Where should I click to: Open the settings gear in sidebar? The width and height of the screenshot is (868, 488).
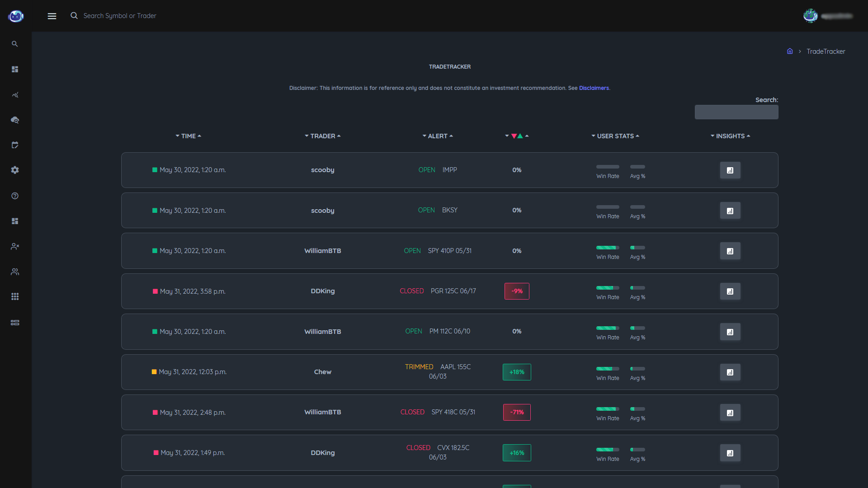[x=15, y=170]
